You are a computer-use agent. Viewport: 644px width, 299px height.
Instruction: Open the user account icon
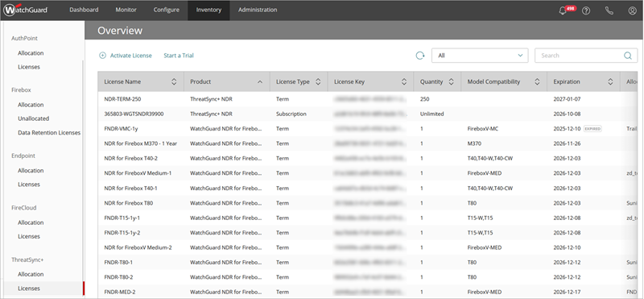tap(632, 10)
